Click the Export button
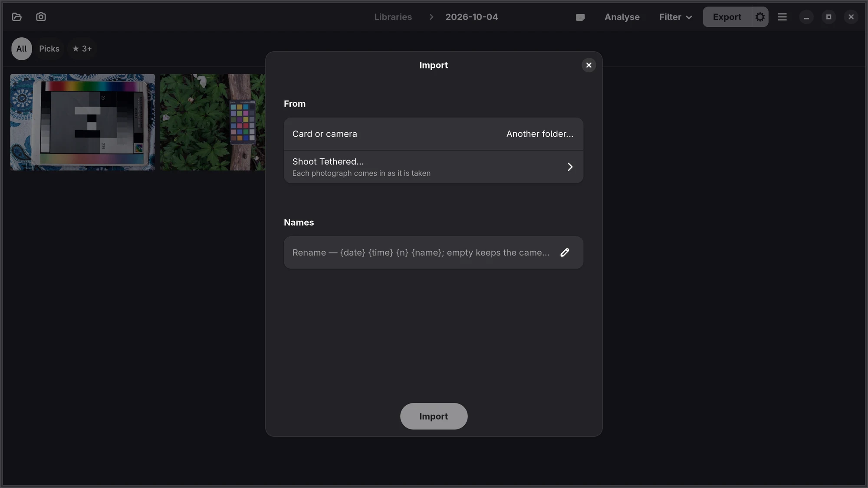Viewport: 868px width, 488px height. [x=727, y=17]
